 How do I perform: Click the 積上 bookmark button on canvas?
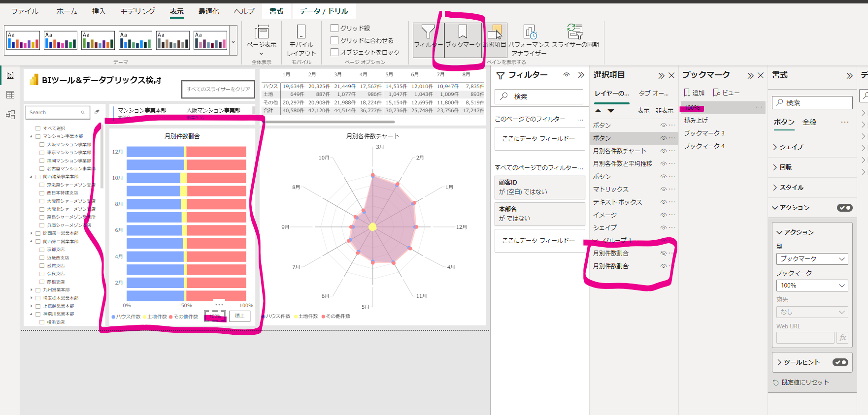(x=240, y=316)
